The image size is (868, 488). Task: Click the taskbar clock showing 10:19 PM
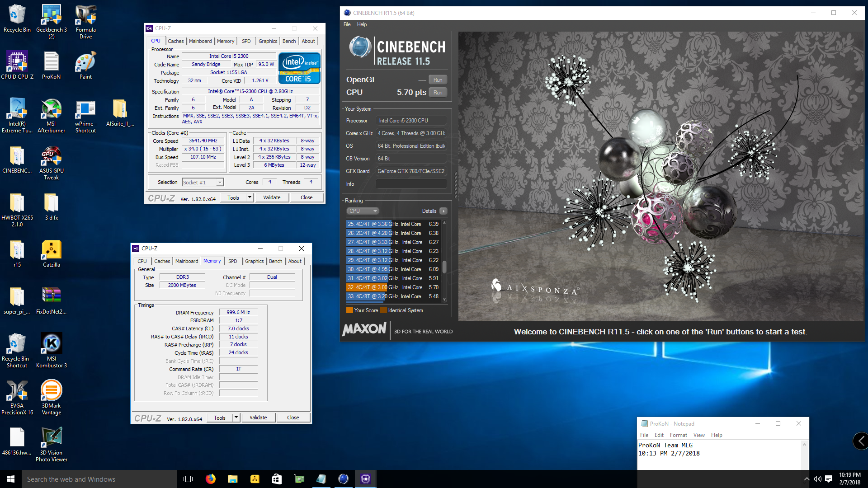click(849, 479)
